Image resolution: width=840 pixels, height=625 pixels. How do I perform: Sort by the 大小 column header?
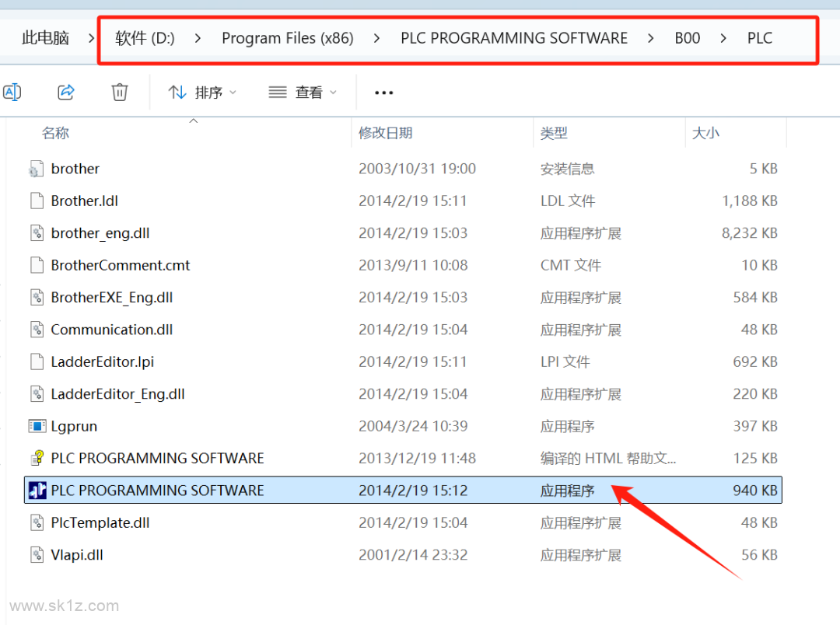pyautogui.click(x=705, y=133)
